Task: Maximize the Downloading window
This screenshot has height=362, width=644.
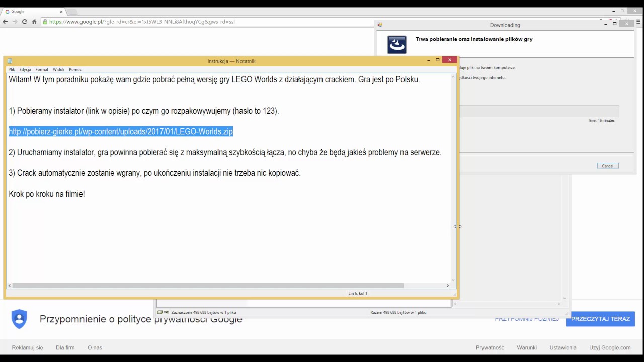Action: point(614,24)
